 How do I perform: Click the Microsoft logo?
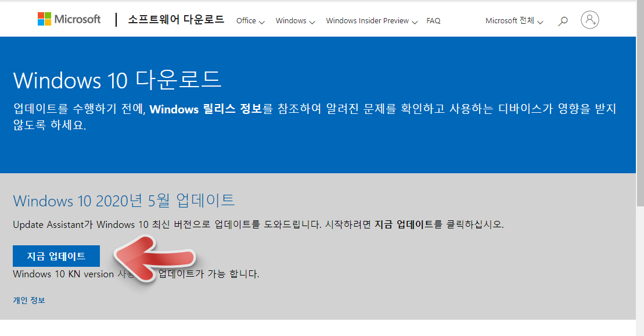(x=69, y=19)
